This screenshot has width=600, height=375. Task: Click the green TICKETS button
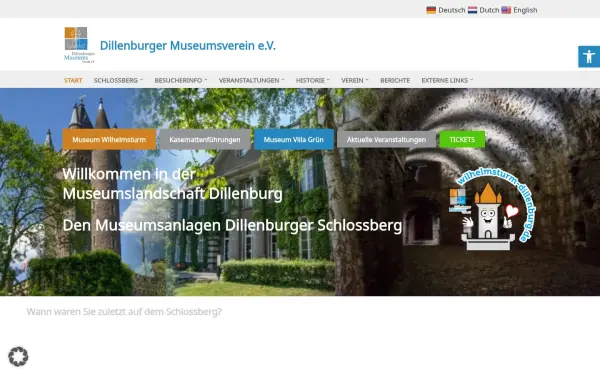tap(462, 140)
